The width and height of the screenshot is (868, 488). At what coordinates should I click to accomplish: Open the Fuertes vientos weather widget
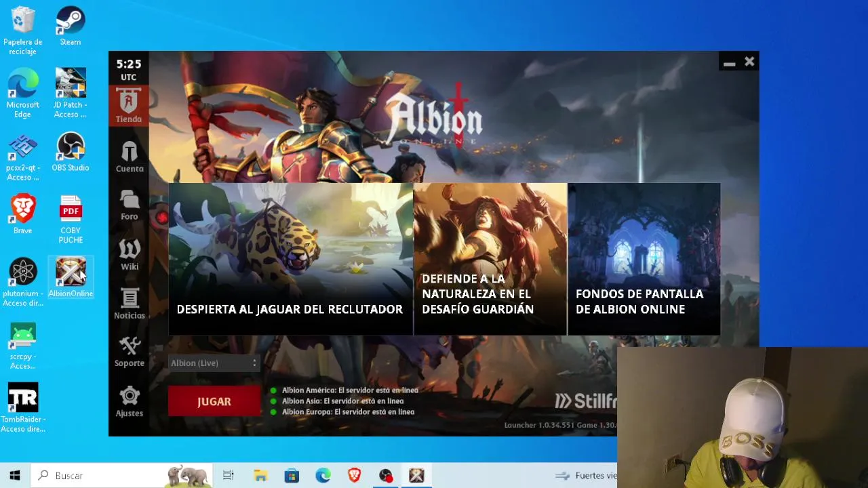[585, 476]
